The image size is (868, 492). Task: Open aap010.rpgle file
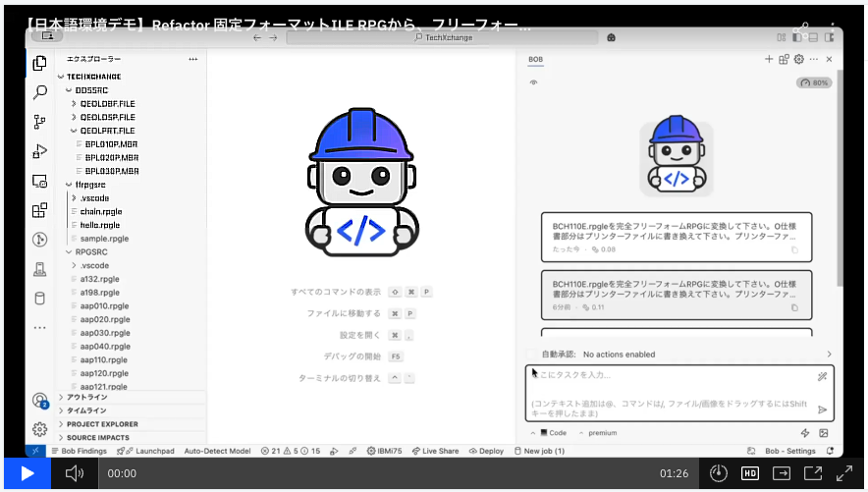coord(104,306)
